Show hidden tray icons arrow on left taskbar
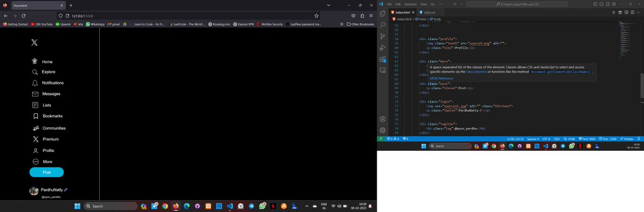The width and height of the screenshot is (644, 212). [308, 206]
